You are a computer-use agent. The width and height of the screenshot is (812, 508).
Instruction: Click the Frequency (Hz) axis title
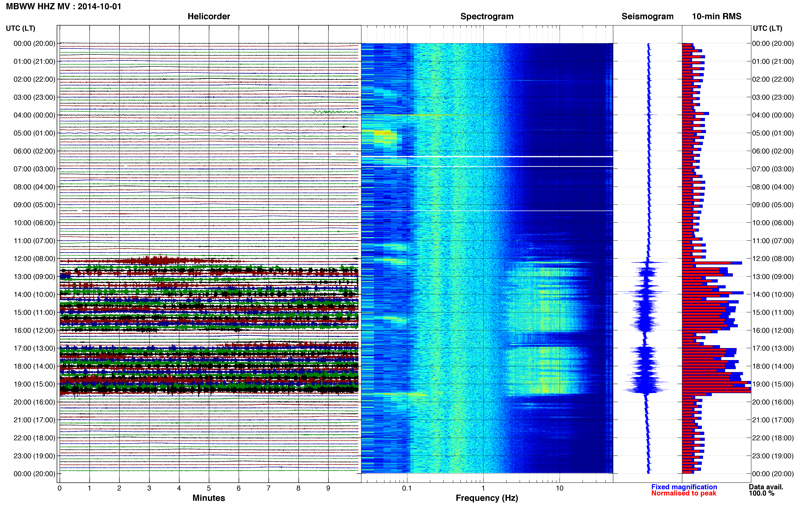point(487,498)
